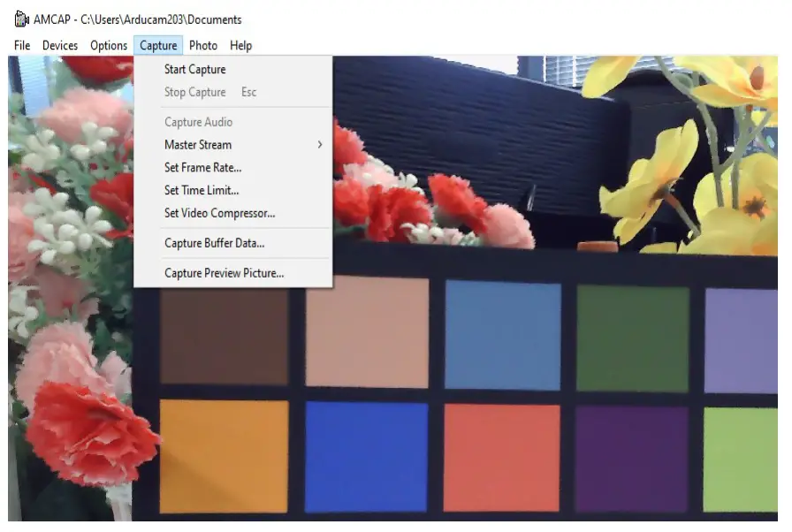Expand the Master Stream submenu
Screen dimensions: 792x532
[232, 145]
